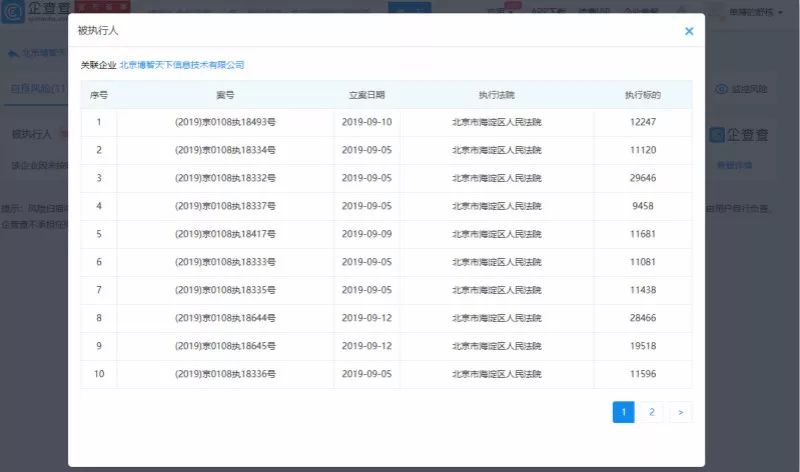Select current page 1 button
The image size is (800, 472).
tap(623, 412)
